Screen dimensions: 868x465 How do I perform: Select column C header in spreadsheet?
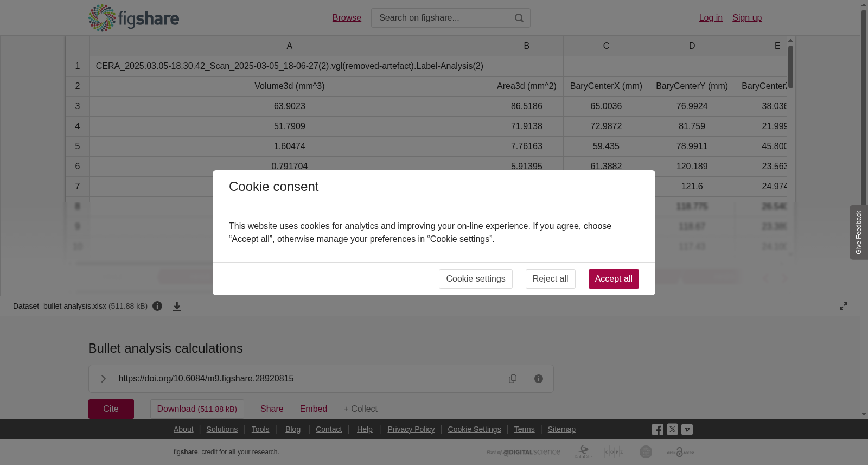[606, 46]
